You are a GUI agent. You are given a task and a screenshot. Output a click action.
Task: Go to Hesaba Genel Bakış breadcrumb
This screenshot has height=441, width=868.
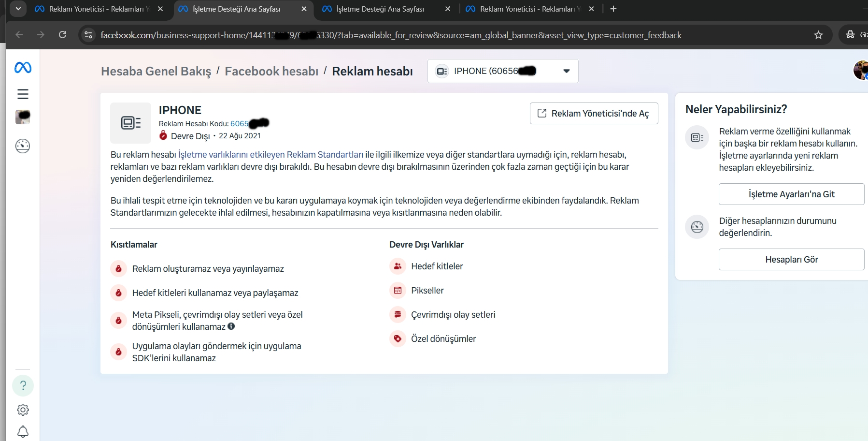(156, 72)
